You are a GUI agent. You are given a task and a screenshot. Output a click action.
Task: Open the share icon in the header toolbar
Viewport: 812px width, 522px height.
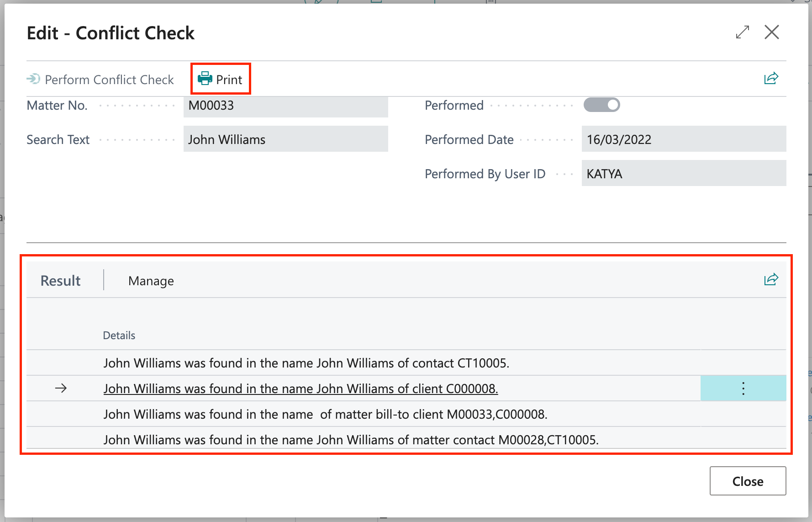[771, 79]
